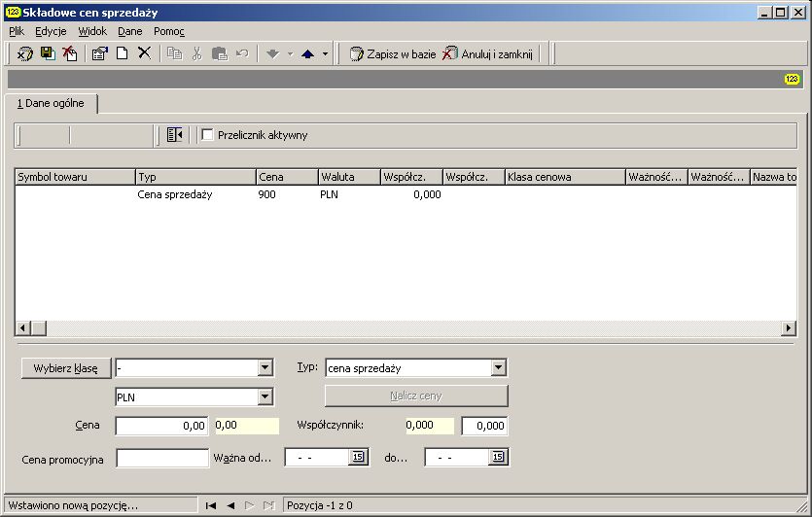The image size is (812, 517).
Task: Click Zapisz w bazie button
Action: [x=393, y=53]
